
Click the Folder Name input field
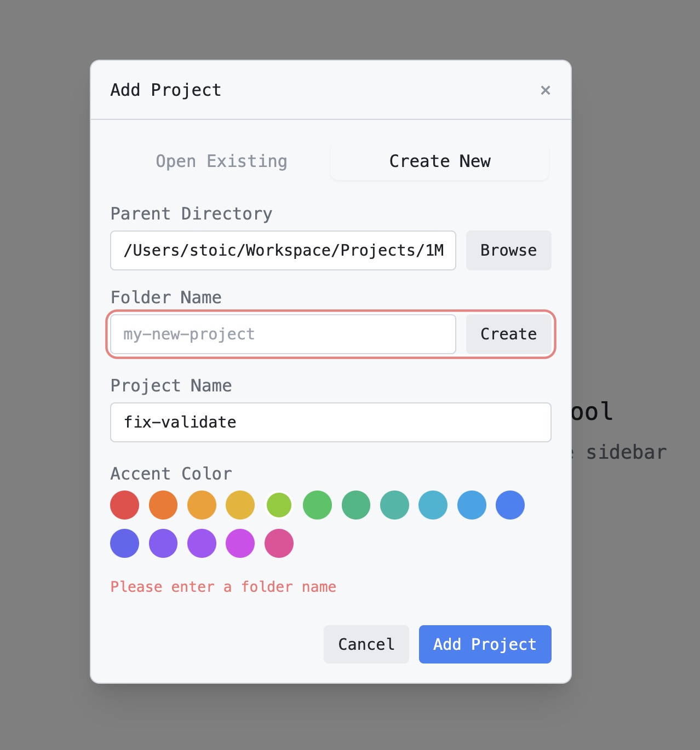pos(283,334)
